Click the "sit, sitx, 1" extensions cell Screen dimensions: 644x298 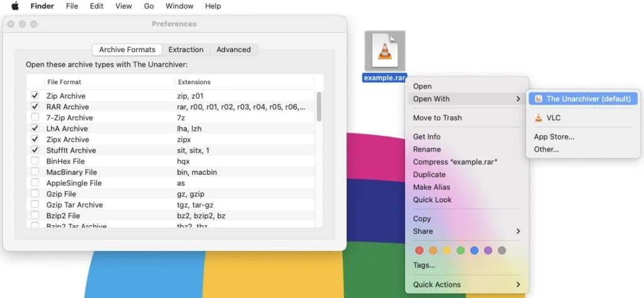193,150
